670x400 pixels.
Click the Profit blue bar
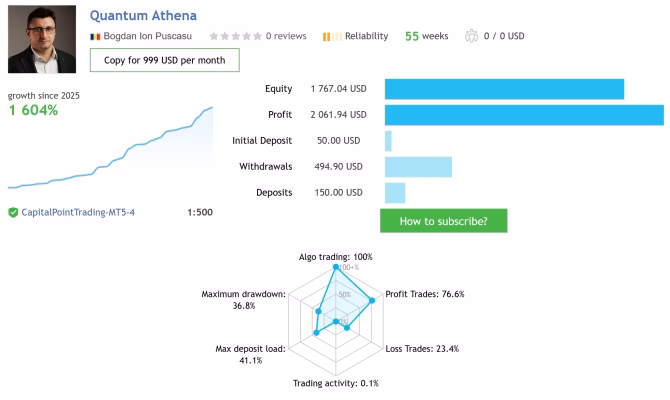click(524, 115)
